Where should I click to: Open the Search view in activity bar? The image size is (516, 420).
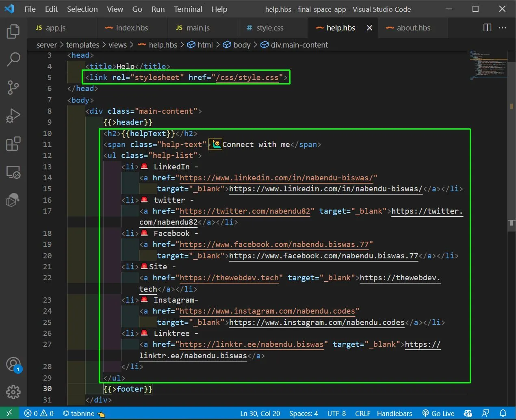[x=13, y=59]
